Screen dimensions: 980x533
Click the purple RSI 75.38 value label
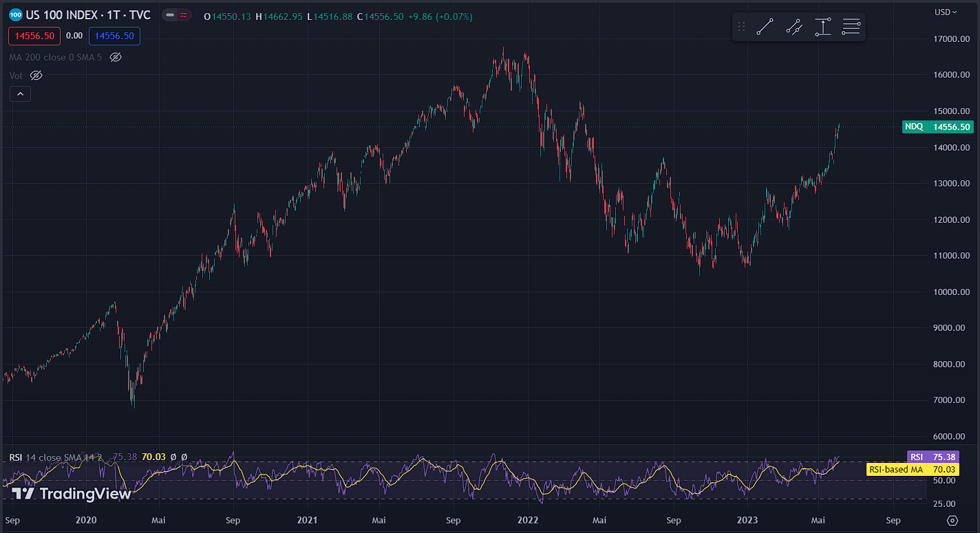click(933, 457)
